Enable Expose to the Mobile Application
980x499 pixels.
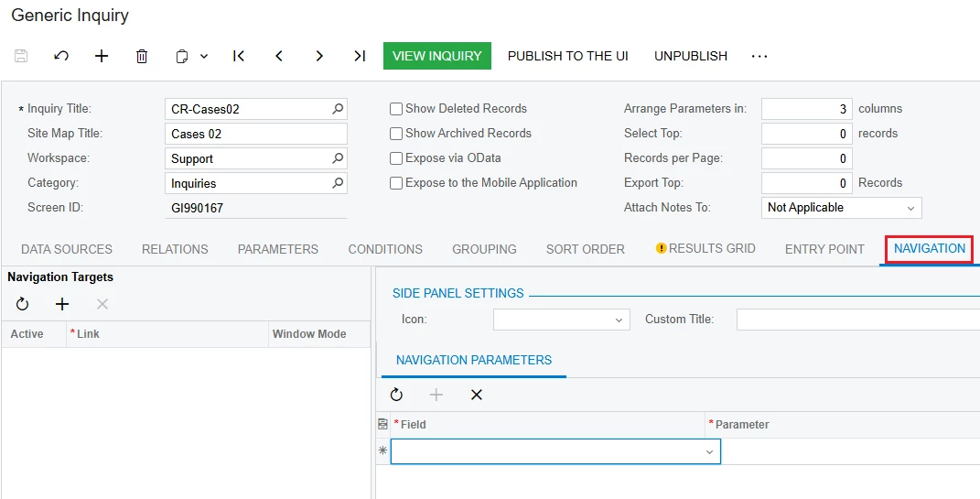coord(395,183)
